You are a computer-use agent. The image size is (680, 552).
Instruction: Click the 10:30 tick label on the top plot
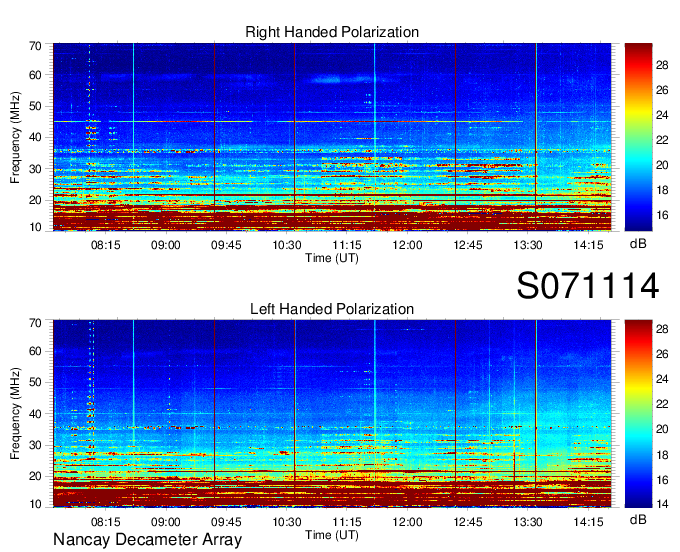tap(287, 245)
